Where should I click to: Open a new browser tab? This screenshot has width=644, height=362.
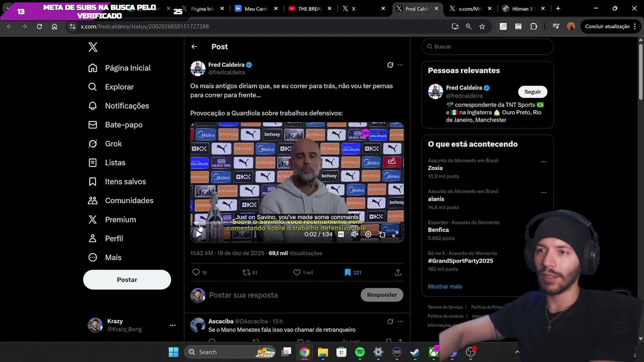click(558, 9)
